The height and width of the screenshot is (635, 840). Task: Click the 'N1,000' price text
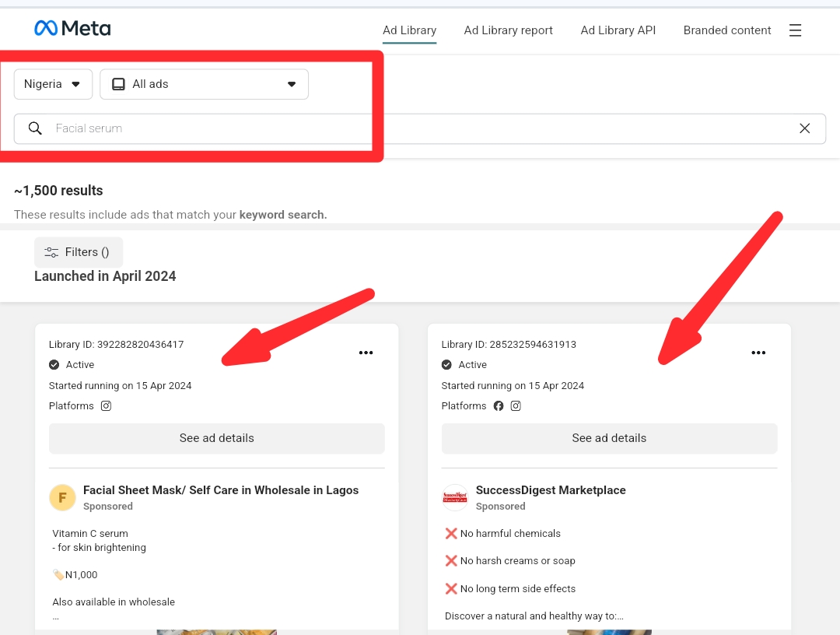(x=82, y=574)
